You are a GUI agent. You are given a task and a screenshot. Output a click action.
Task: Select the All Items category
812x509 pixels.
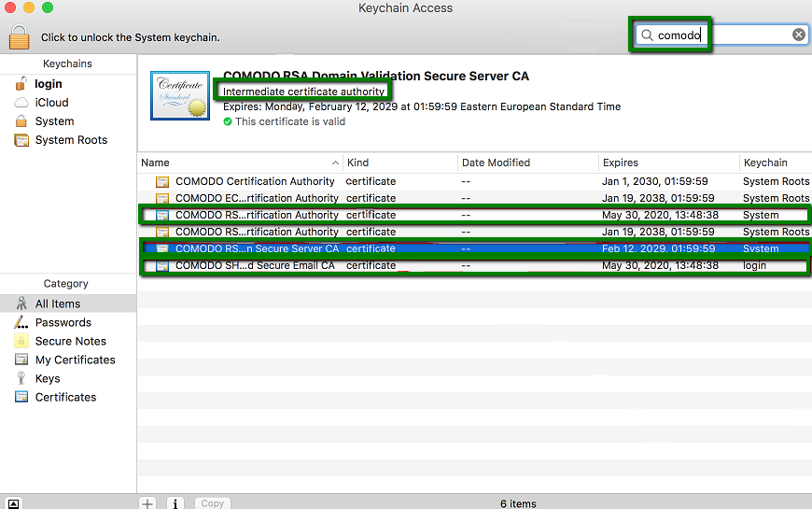pyautogui.click(x=68, y=304)
